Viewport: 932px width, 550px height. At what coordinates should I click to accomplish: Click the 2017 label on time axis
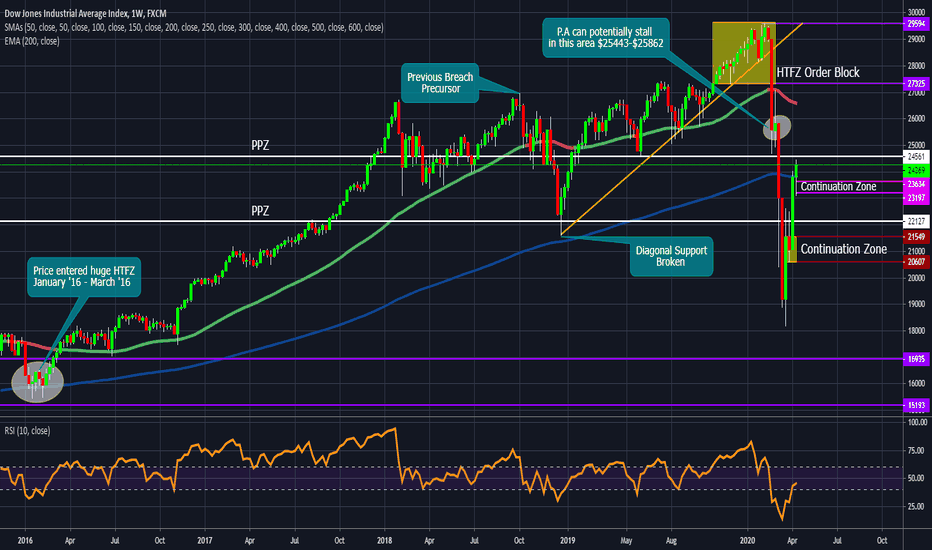tap(204, 540)
